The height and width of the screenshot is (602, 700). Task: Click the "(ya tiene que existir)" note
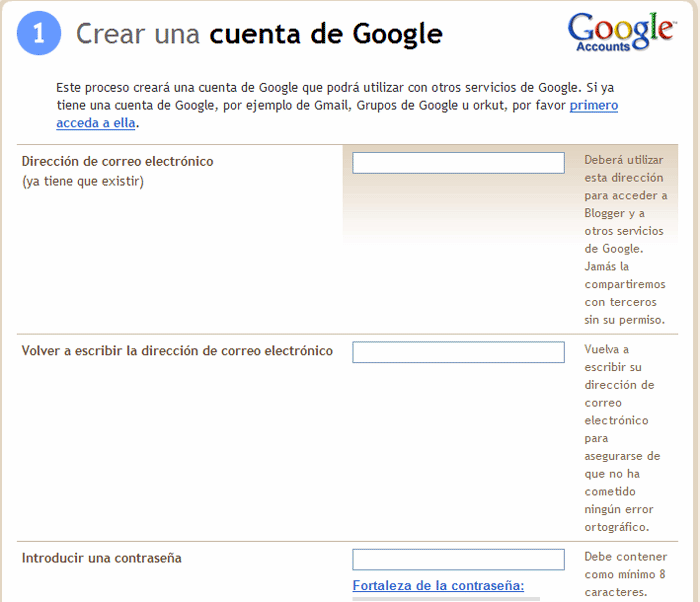click(x=83, y=181)
